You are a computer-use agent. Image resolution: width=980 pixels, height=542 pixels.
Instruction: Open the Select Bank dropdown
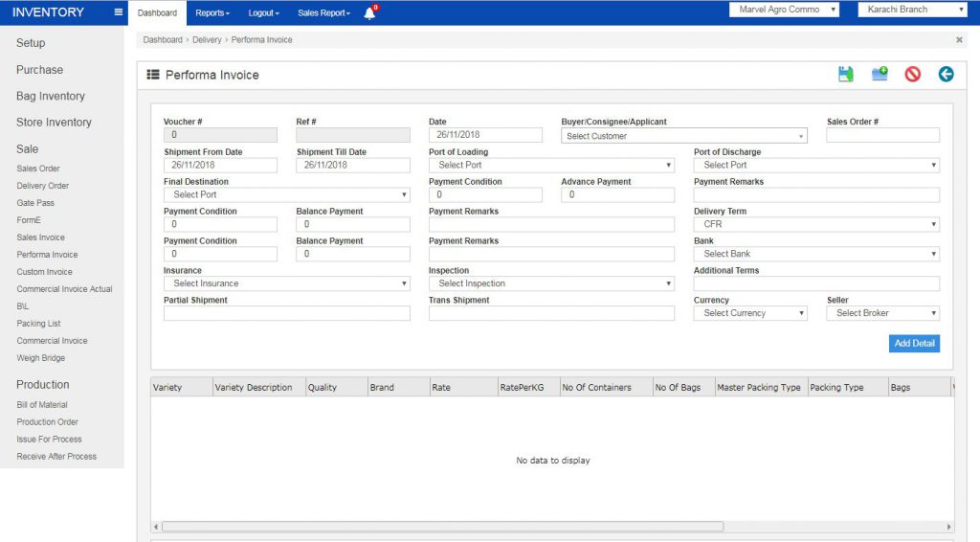point(816,254)
